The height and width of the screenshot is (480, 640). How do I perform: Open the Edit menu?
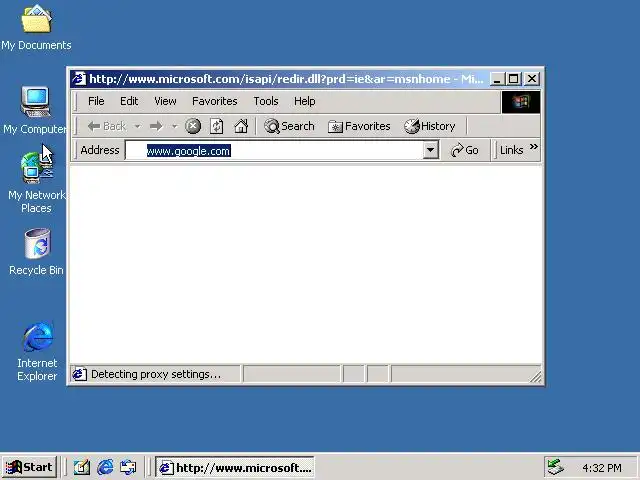point(129,101)
